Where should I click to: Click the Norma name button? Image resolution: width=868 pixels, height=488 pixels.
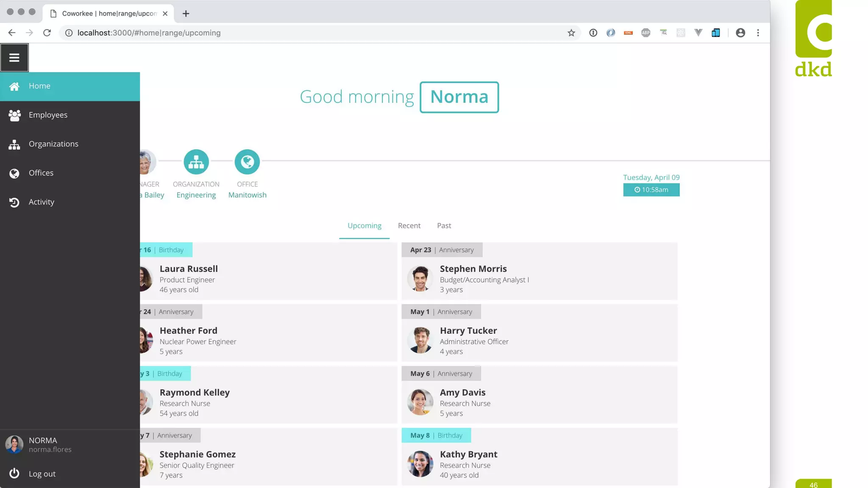pos(459,97)
